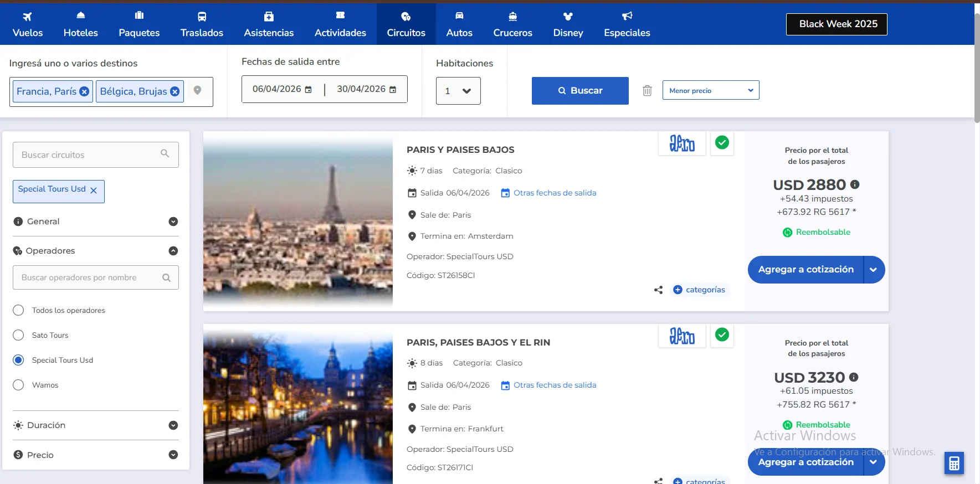Go to the Hoteles tab
The width and height of the screenshot is (980, 484).
point(80,24)
